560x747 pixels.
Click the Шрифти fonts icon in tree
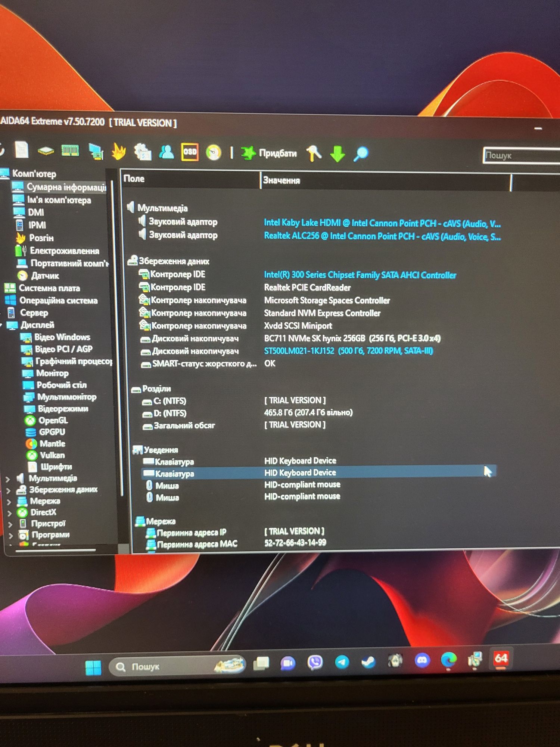pyautogui.click(x=33, y=467)
